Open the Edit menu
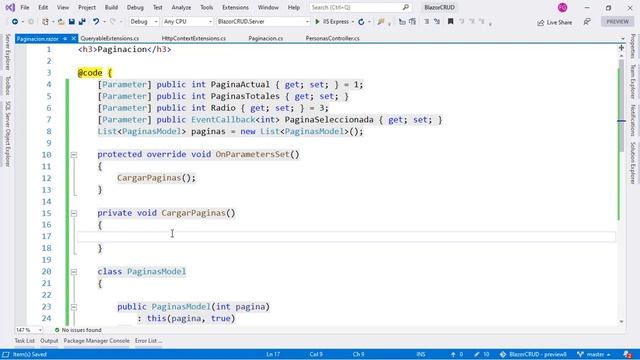 coord(43,7)
